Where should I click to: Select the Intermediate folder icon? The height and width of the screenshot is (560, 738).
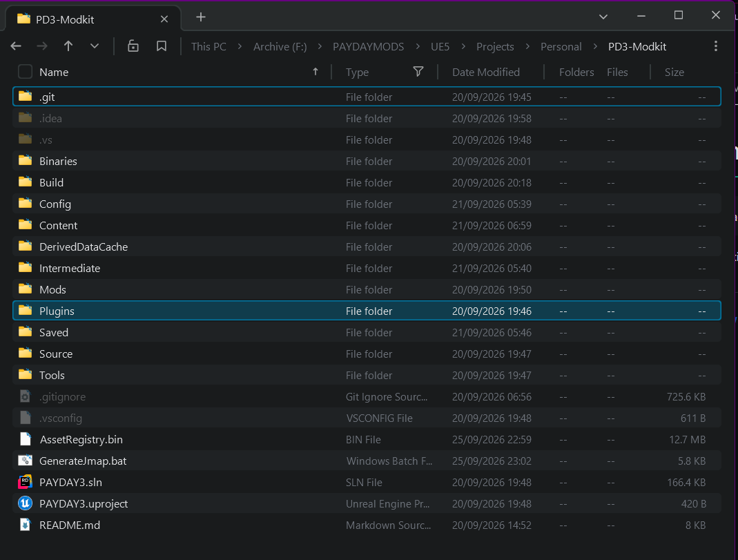pos(25,267)
